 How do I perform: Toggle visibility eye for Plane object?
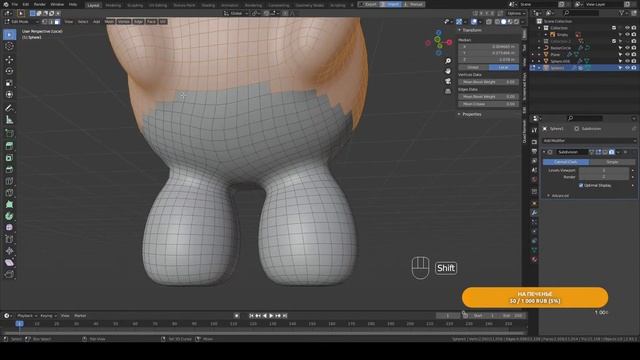[x=627, y=54]
